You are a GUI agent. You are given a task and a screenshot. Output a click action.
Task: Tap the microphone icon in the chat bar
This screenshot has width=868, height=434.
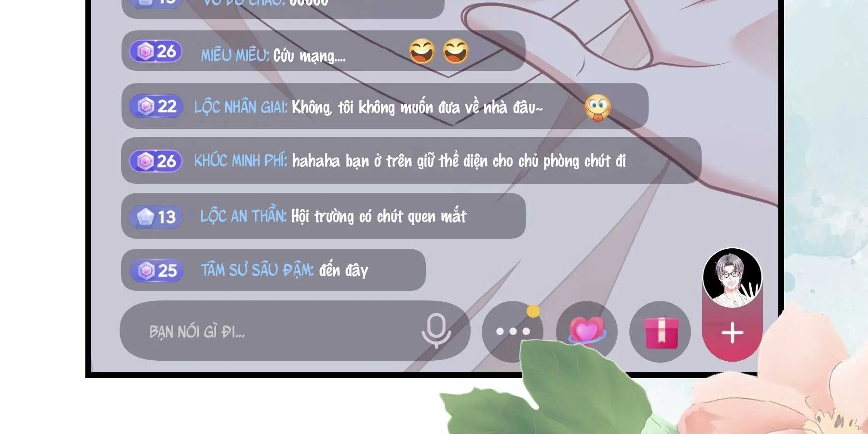[x=436, y=331]
